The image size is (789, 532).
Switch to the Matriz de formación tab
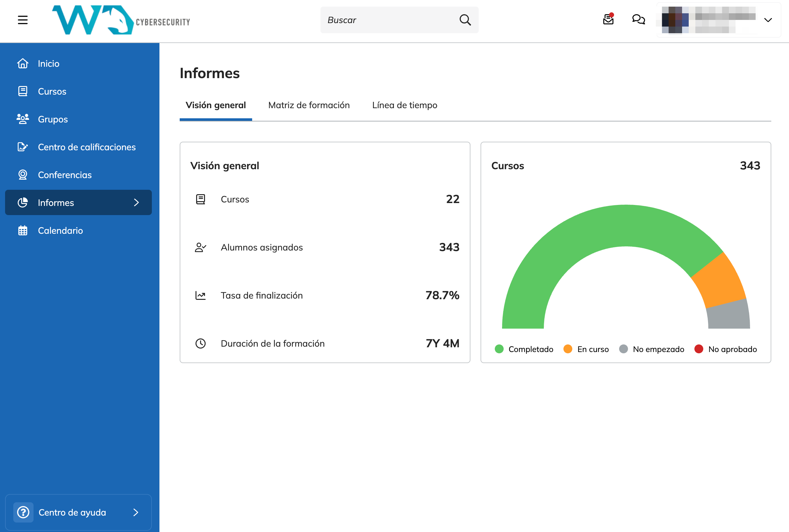coord(309,105)
